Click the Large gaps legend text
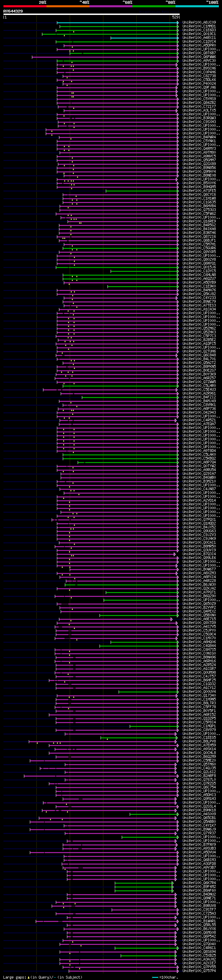Viewport: 222px width, 980px height. (x=42, y=977)
